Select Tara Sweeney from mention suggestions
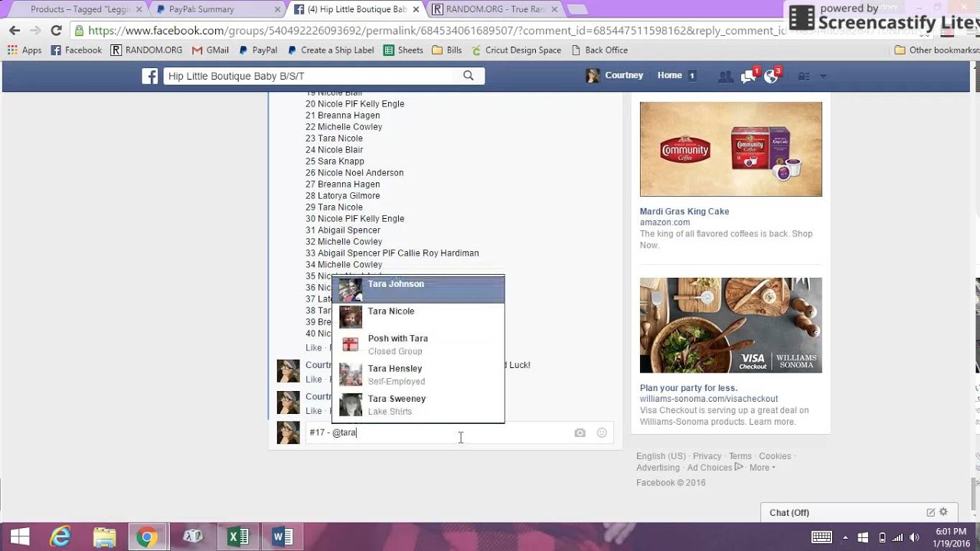The image size is (980, 551). (418, 405)
